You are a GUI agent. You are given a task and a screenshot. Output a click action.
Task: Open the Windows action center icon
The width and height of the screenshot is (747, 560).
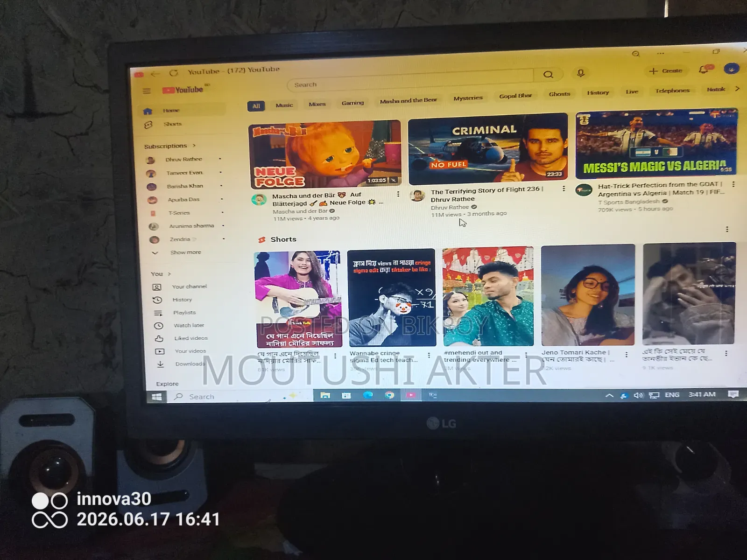pyautogui.click(x=733, y=394)
